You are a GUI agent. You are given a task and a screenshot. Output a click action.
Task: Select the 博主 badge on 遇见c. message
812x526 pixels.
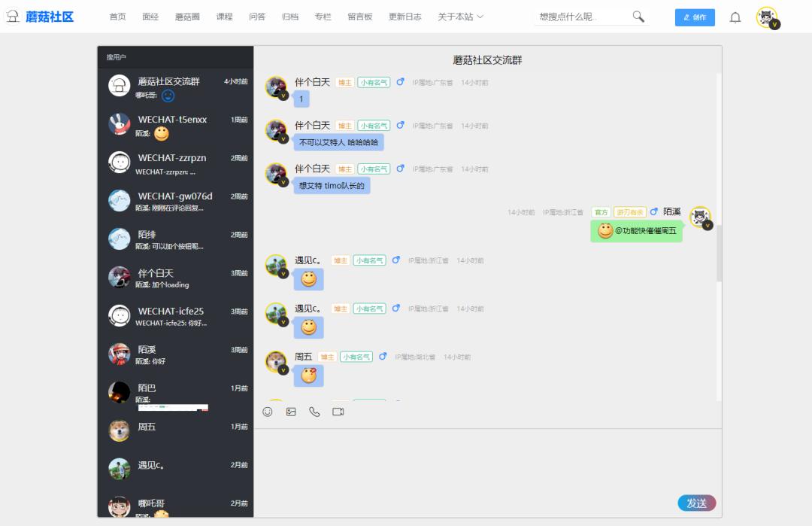click(x=339, y=260)
